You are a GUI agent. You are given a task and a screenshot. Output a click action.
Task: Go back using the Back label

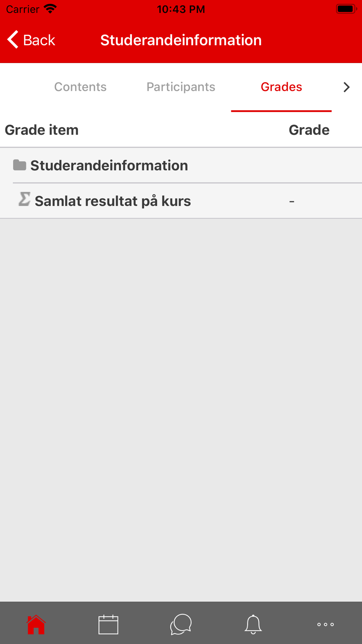click(39, 40)
